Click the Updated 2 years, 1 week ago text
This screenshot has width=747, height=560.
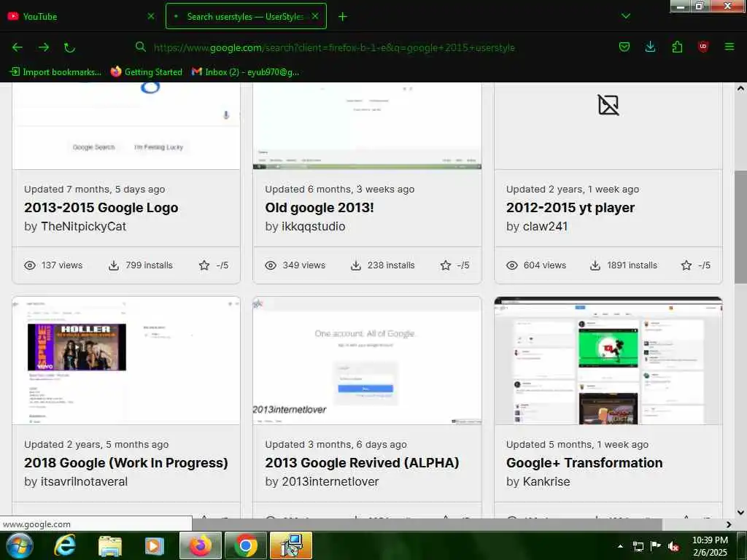click(x=573, y=189)
